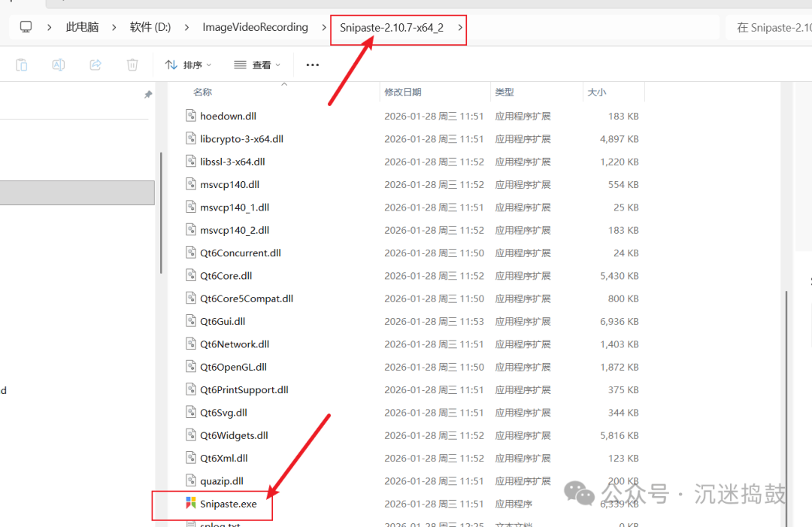Select the Qt6Core.dll file
Screen dimensions: 812x527
(x=226, y=276)
